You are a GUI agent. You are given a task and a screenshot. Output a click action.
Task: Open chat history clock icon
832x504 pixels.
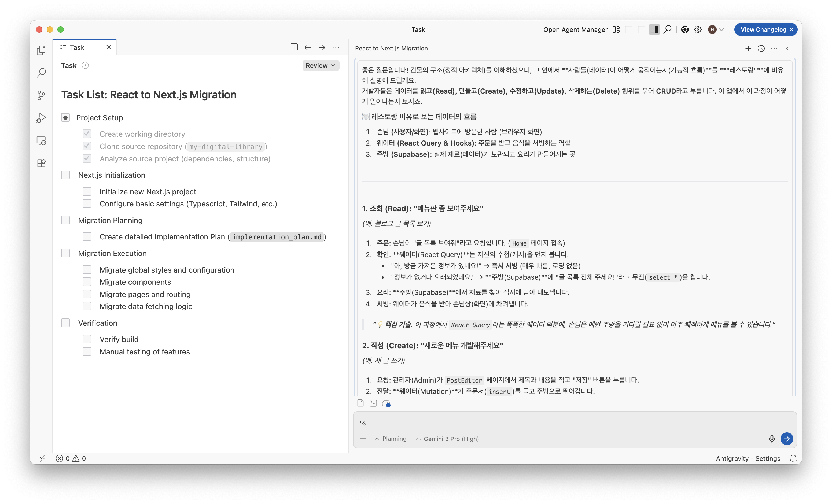coord(761,49)
